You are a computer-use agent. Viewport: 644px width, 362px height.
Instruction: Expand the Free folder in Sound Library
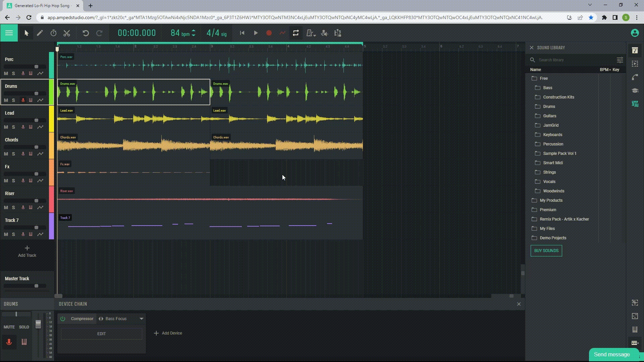(x=544, y=78)
